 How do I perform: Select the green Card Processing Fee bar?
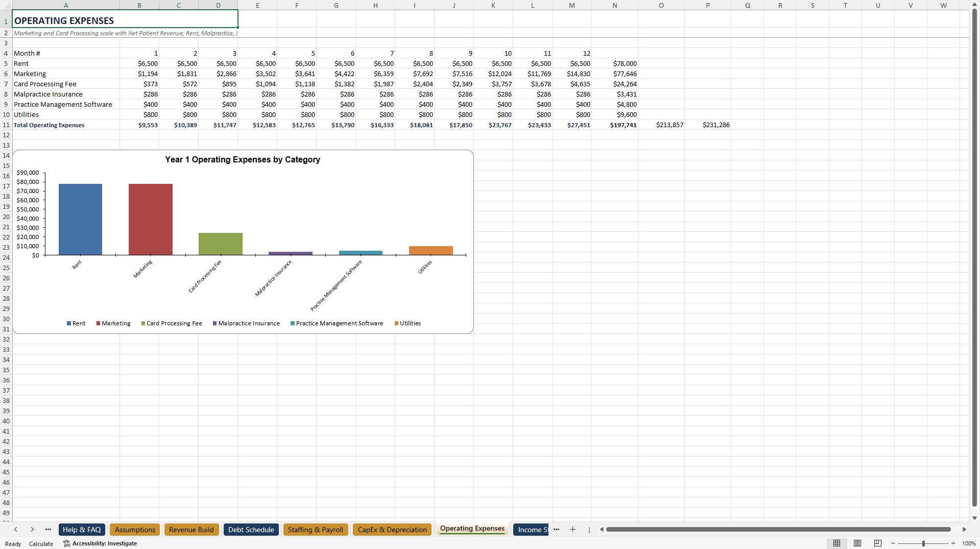click(x=221, y=244)
